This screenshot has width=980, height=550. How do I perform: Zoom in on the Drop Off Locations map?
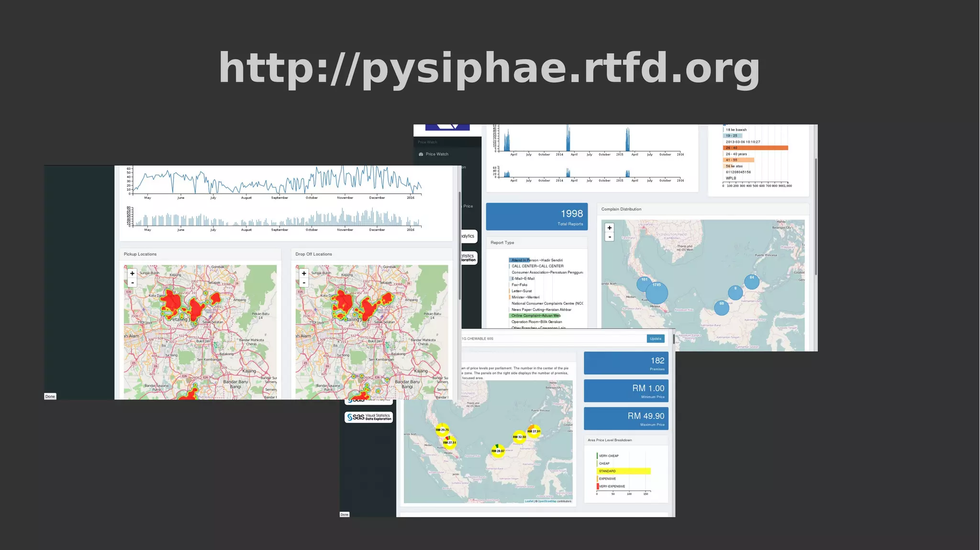(304, 274)
